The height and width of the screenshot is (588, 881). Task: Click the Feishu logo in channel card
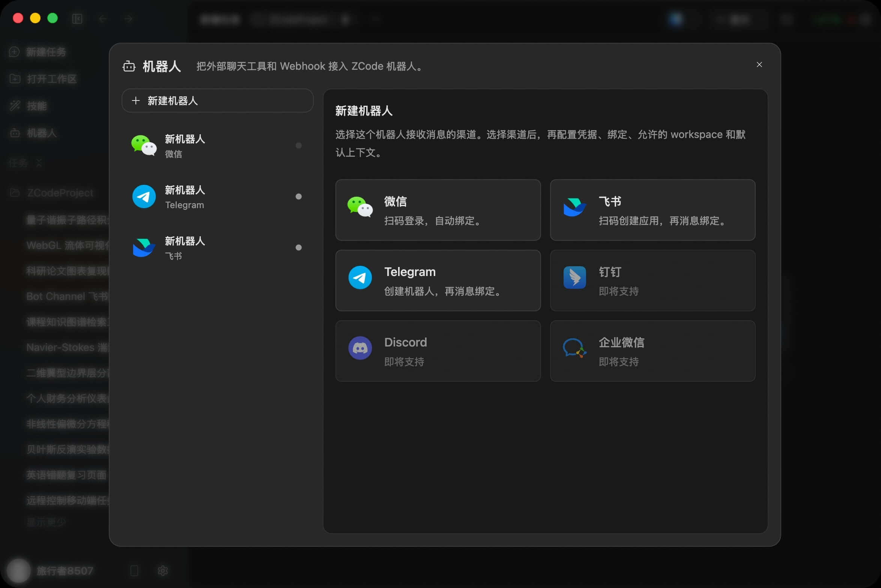point(574,207)
